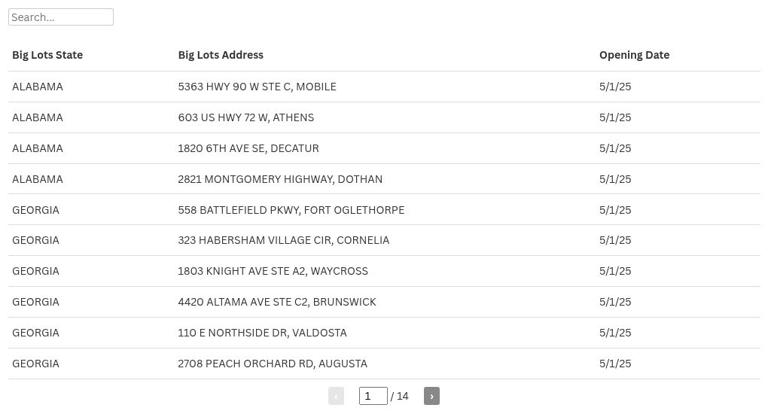
Task: Select the 603 US HWY 72 W Athens row
Action: tap(246, 117)
